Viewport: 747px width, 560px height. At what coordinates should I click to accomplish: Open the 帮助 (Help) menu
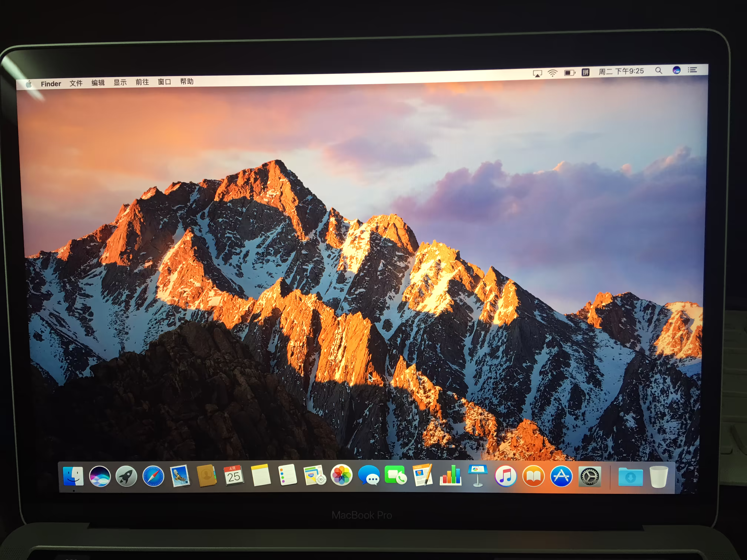[187, 81]
